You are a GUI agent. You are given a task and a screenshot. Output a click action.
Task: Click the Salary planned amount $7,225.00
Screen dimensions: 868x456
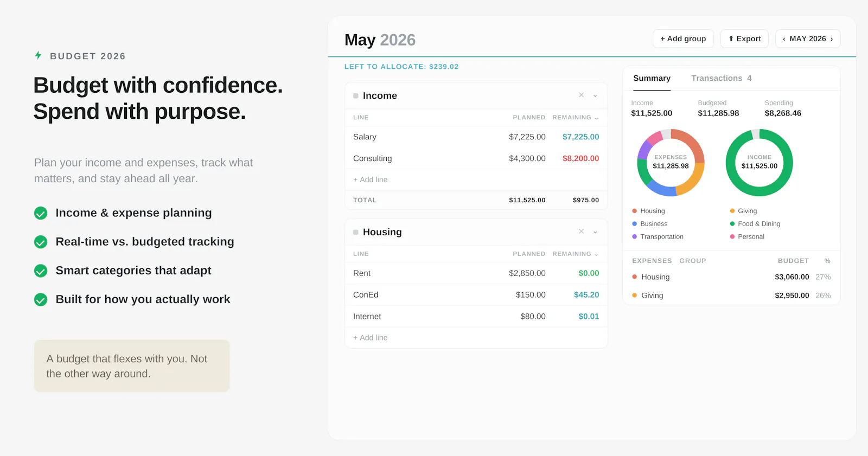[x=527, y=137]
